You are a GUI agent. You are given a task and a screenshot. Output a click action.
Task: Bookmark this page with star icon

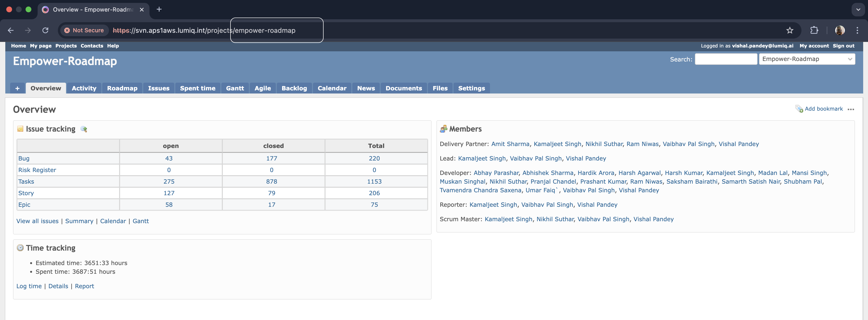[x=789, y=30]
